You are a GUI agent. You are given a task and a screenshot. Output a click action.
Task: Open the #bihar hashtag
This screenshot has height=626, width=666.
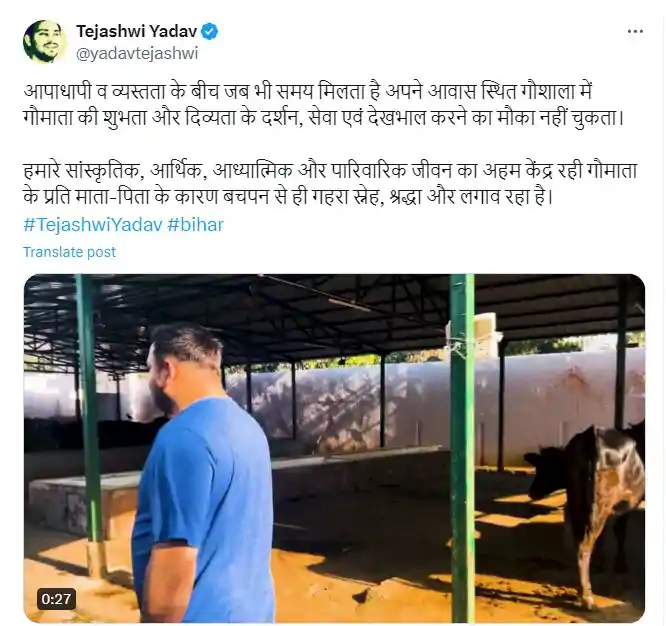point(195,225)
